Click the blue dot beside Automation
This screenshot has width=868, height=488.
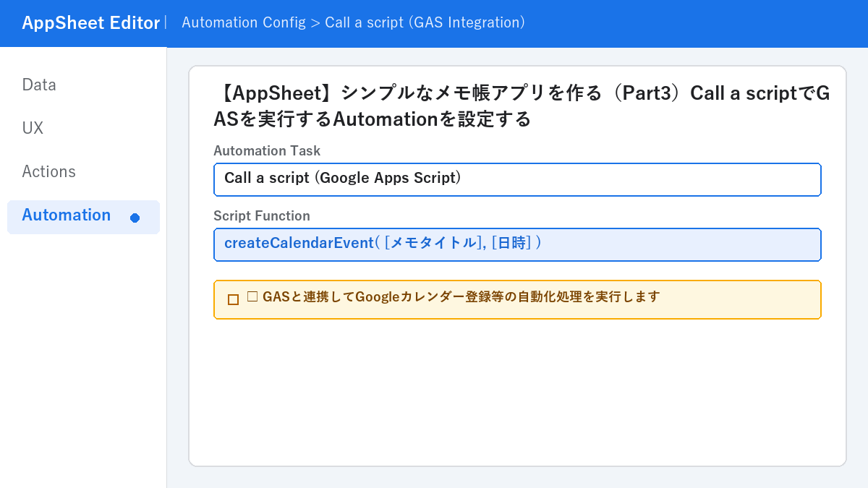[x=135, y=218]
